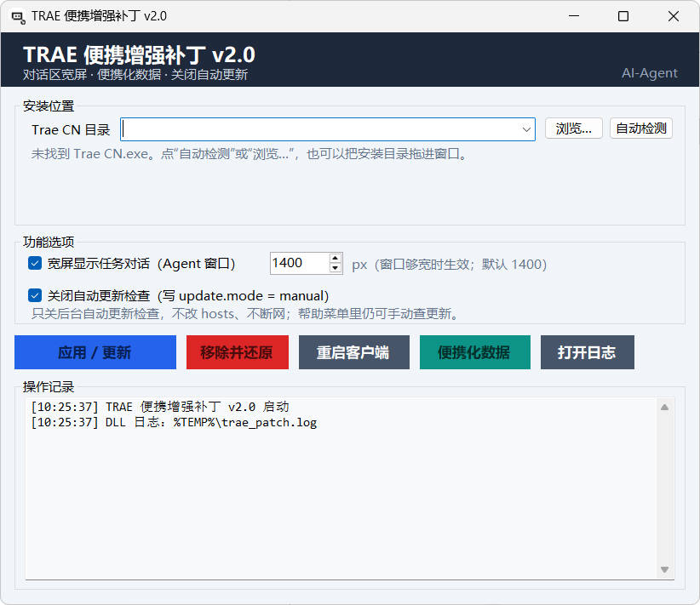Screen dimensions: 700x605
Task: Click the 'Trae CN 目录' label
Action: coord(71,130)
